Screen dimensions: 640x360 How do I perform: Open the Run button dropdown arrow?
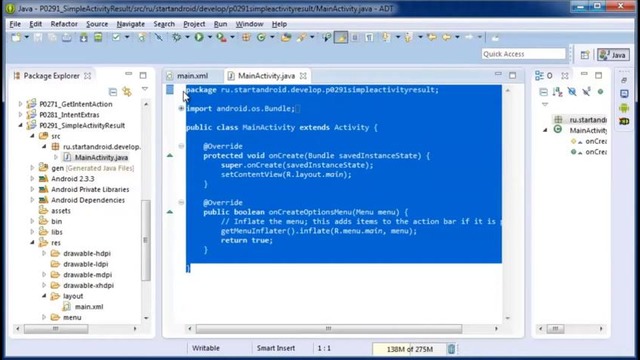(x=209, y=38)
